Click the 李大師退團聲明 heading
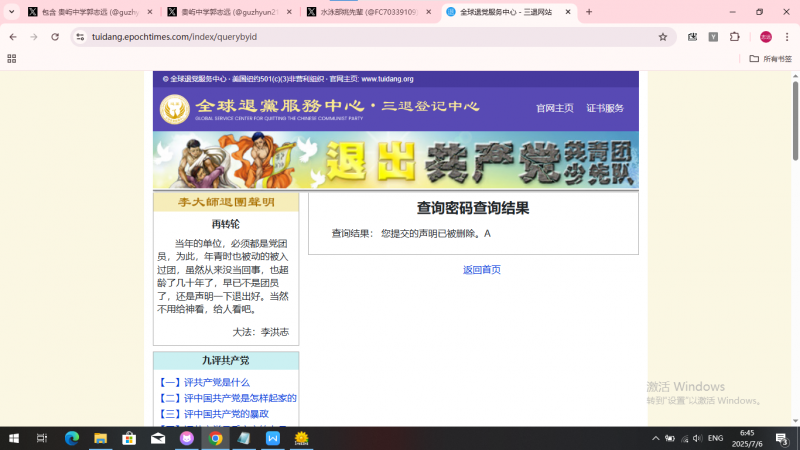The width and height of the screenshot is (800, 450). (226, 202)
